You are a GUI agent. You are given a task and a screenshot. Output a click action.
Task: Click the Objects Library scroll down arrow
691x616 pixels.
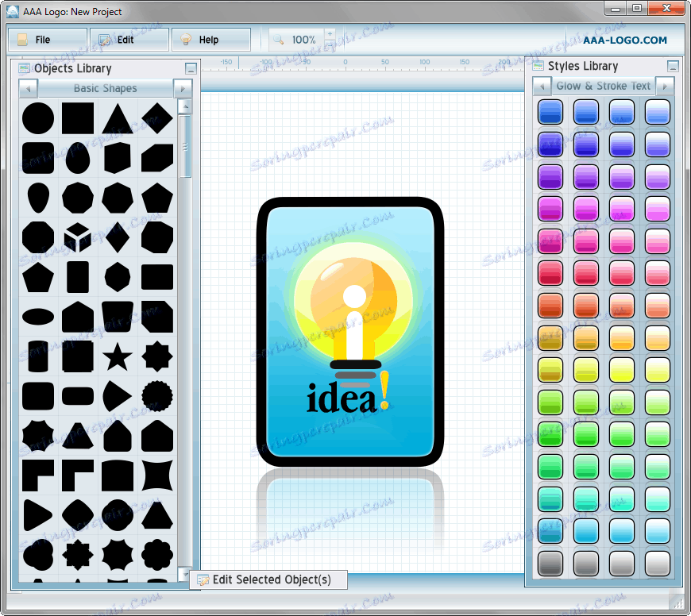(185, 574)
